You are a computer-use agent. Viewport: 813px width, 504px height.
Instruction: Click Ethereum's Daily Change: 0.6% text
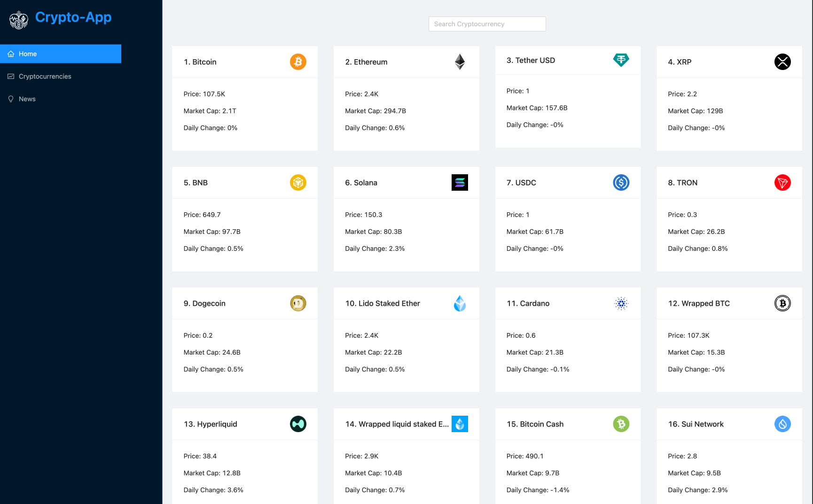click(x=375, y=128)
